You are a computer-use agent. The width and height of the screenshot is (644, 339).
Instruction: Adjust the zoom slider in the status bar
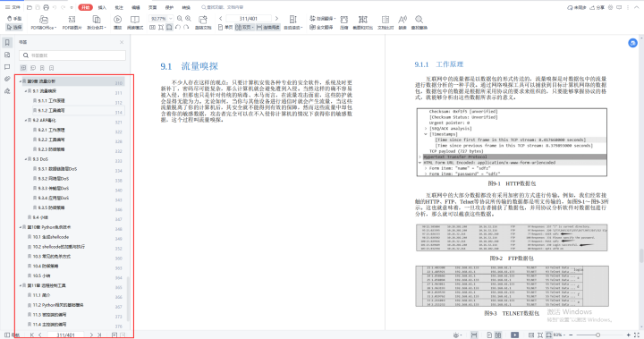(x=598, y=335)
